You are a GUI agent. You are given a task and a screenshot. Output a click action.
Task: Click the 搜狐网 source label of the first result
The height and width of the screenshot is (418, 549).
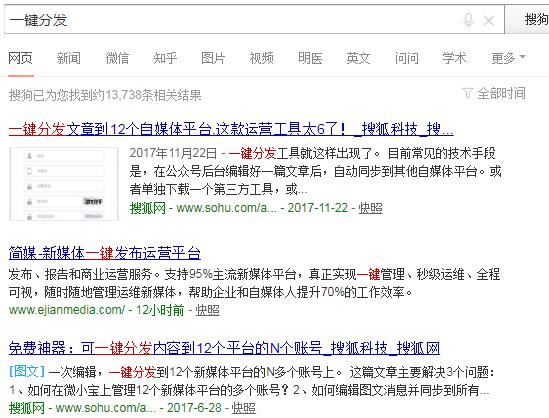[x=148, y=208]
